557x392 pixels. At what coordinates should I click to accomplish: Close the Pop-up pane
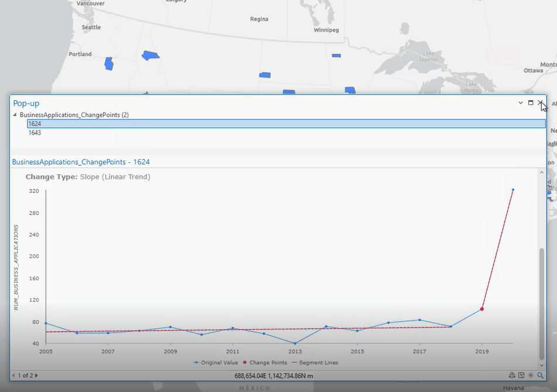click(541, 103)
